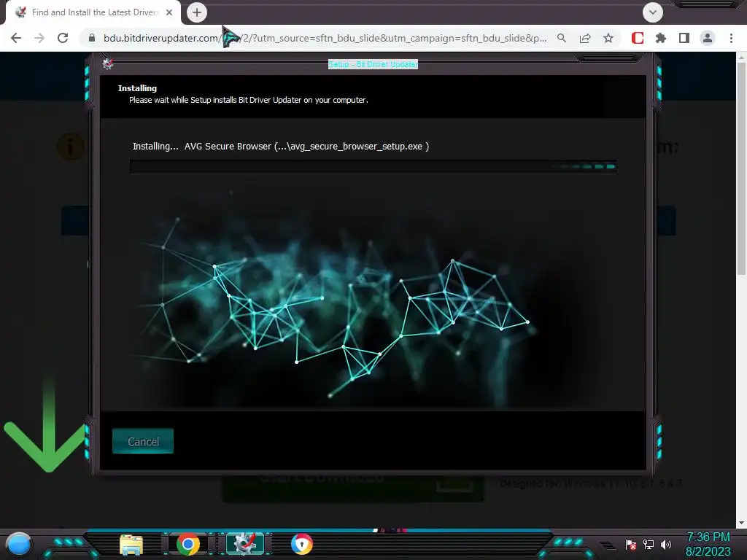Screen dimensions: 747x560
Task: Reload the current web page
Action: pyautogui.click(x=63, y=38)
